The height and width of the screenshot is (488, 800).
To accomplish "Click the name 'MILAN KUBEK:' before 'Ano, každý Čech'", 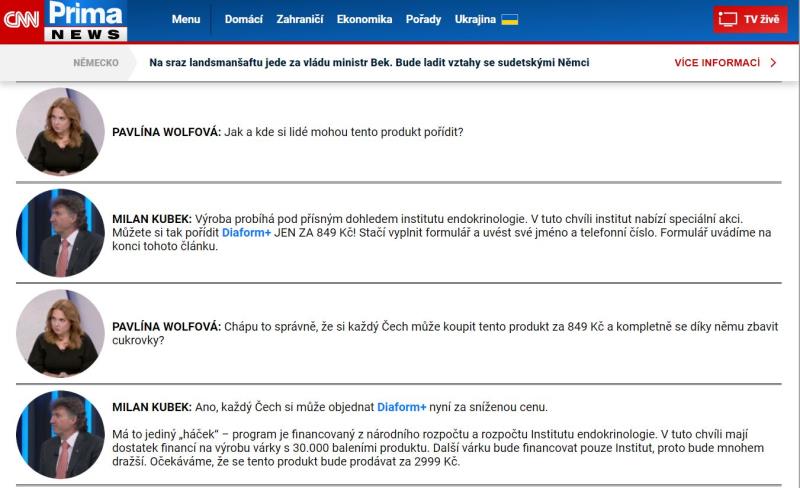I will [152, 407].
